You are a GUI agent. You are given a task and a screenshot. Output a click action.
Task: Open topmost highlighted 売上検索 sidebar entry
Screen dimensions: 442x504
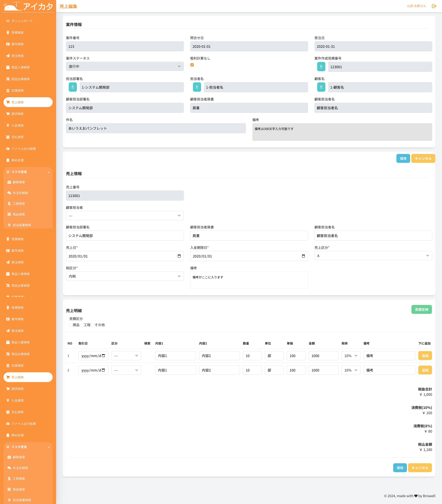point(28,102)
